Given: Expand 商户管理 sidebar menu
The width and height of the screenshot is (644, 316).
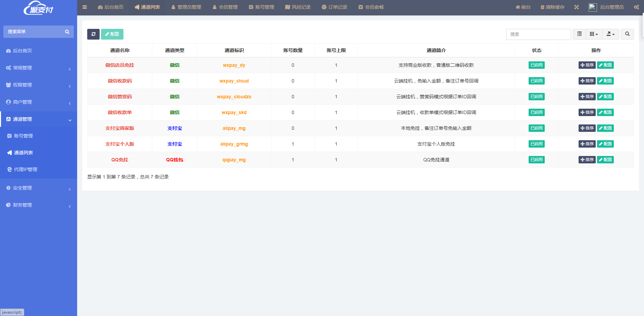Looking at the screenshot, I should coord(39,102).
